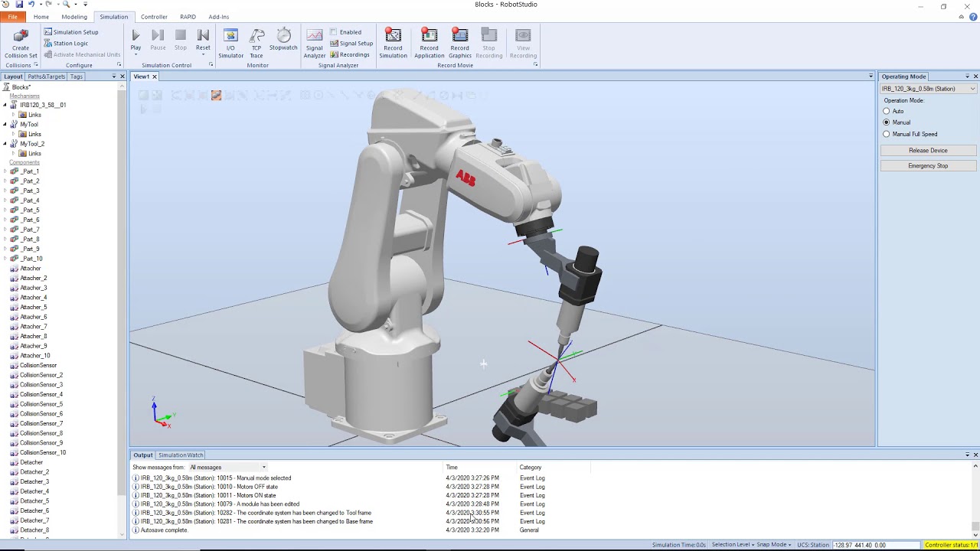The image size is (980, 551).
Task: Click View Recording icon
Action: click(x=523, y=44)
